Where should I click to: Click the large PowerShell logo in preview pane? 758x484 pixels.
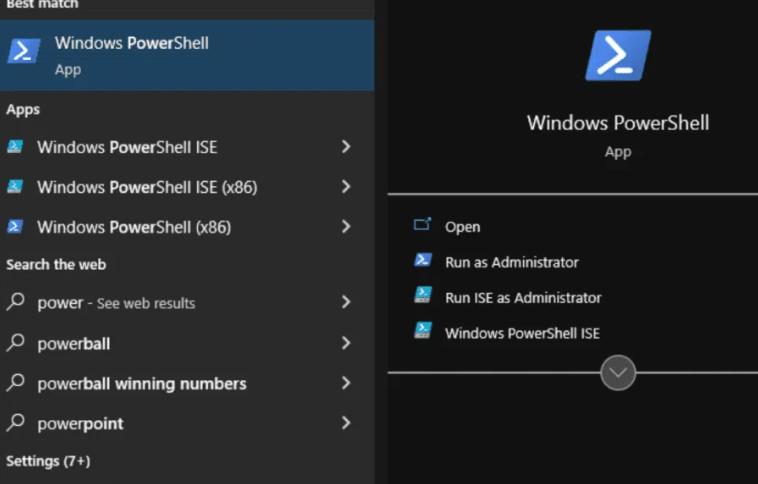click(618, 55)
